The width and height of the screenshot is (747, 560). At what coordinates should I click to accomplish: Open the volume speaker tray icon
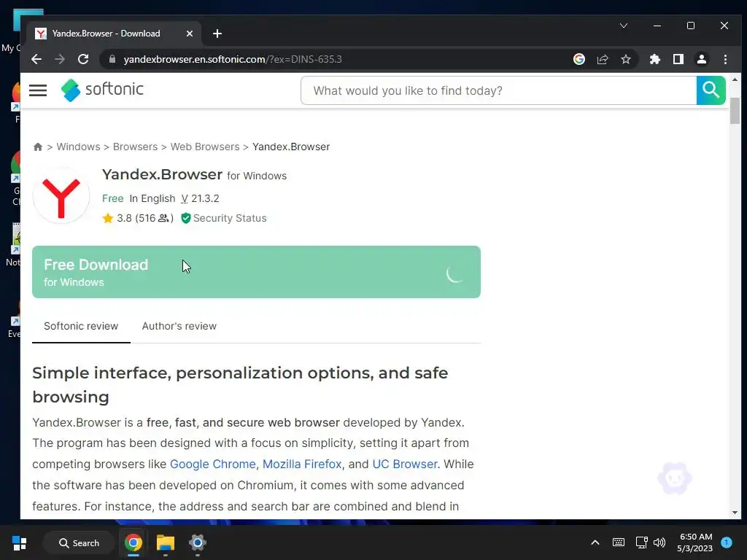[659, 542]
